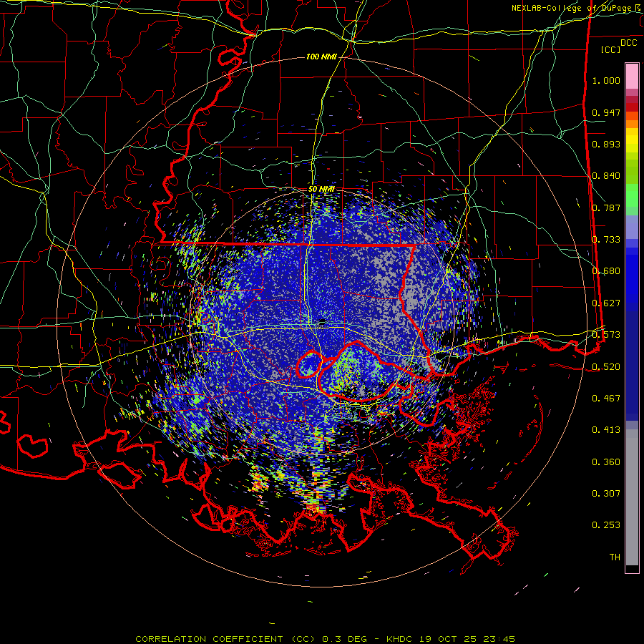The image size is (644, 644).
Task: Click the 0.680 scale value
Action: point(606,271)
